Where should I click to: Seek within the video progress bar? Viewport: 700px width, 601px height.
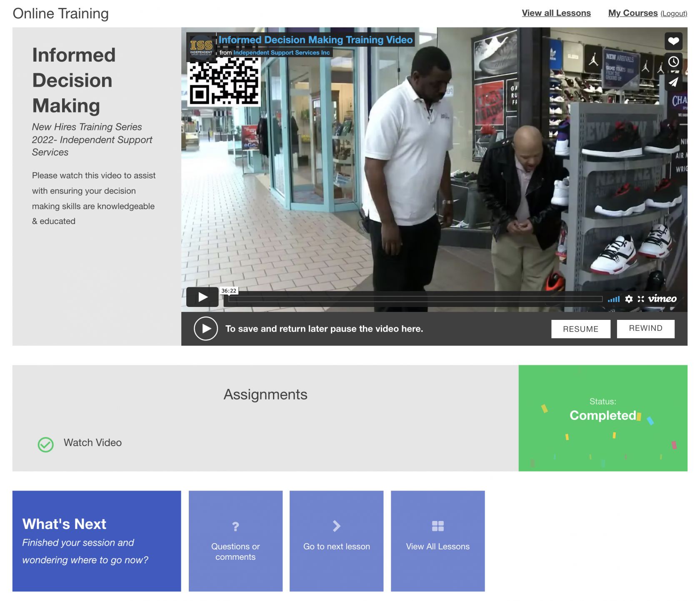[x=415, y=299]
